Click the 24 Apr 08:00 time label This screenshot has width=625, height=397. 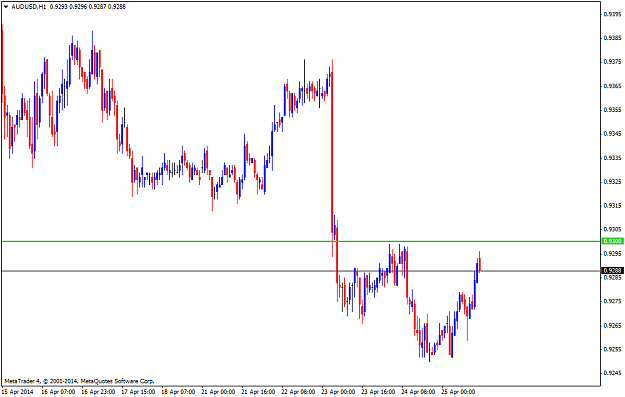(418, 392)
